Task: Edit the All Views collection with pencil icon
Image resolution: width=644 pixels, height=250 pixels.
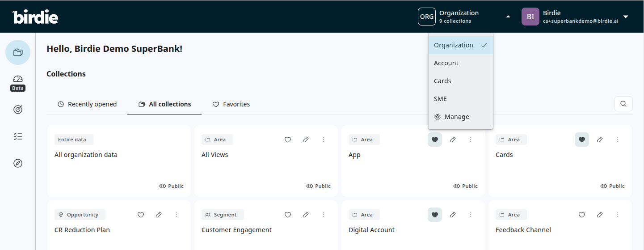Action: pos(306,140)
